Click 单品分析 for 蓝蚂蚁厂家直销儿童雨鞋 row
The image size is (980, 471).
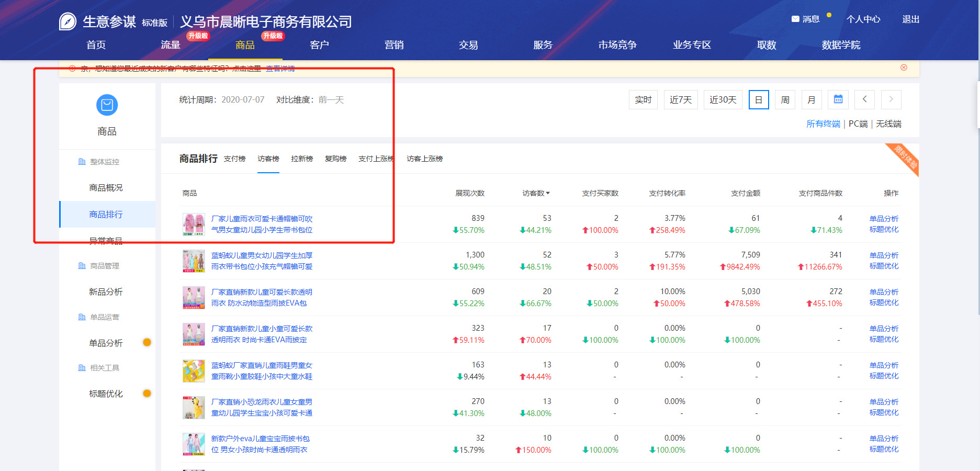tap(884, 365)
